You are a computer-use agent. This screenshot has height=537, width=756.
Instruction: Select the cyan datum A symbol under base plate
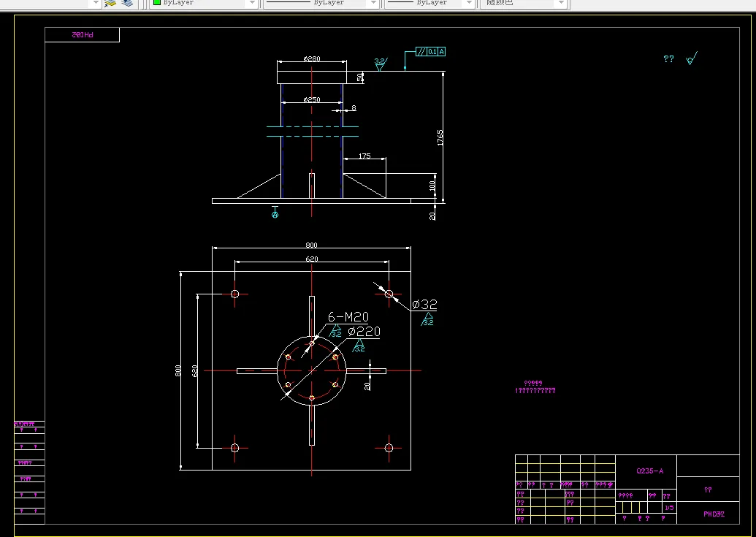(x=275, y=212)
